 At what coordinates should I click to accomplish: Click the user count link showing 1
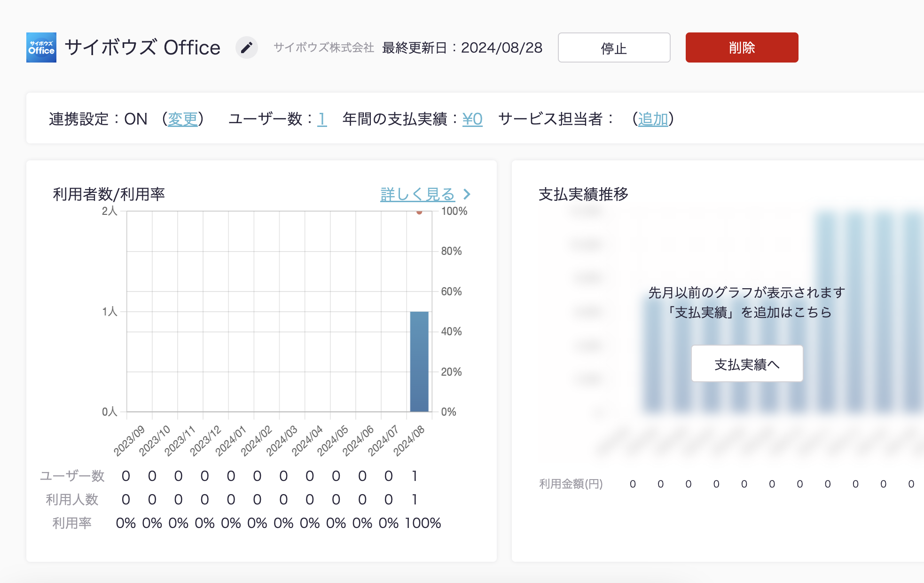[322, 119]
